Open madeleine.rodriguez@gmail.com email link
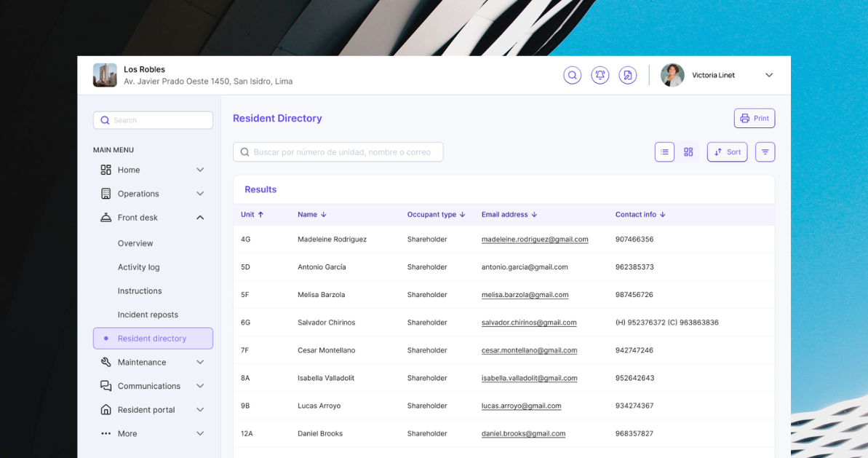 click(535, 240)
